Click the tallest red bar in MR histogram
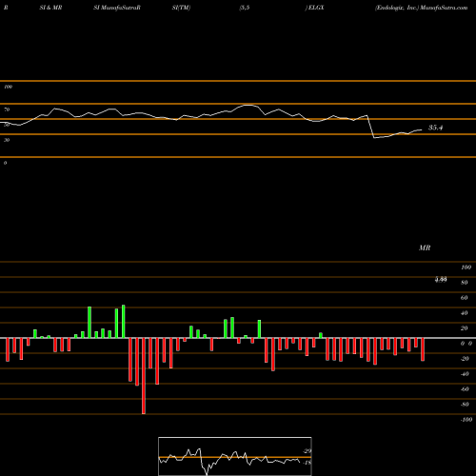476x476 pixels. (144, 376)
